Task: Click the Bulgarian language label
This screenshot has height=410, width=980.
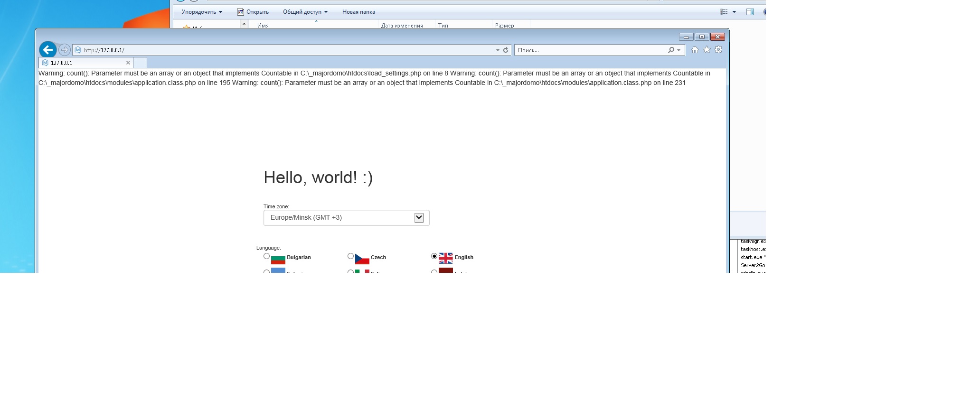Action: pos(299,257)
